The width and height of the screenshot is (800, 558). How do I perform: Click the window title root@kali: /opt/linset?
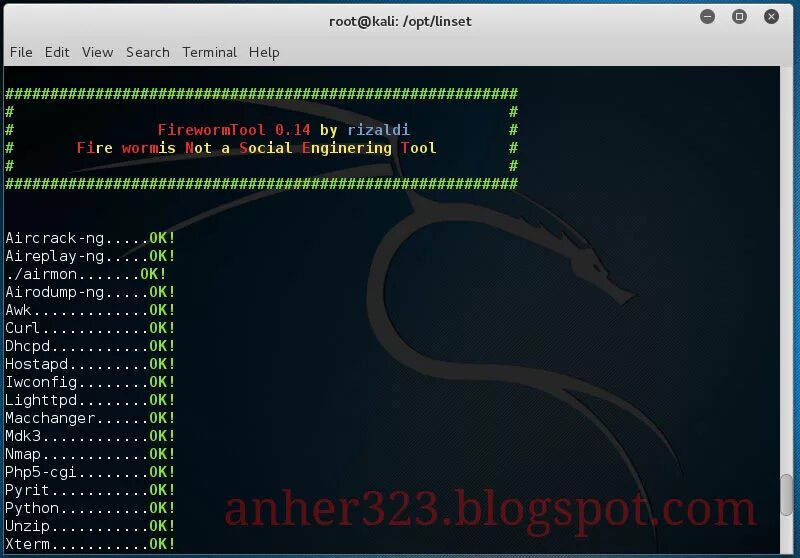coord(400,21)
